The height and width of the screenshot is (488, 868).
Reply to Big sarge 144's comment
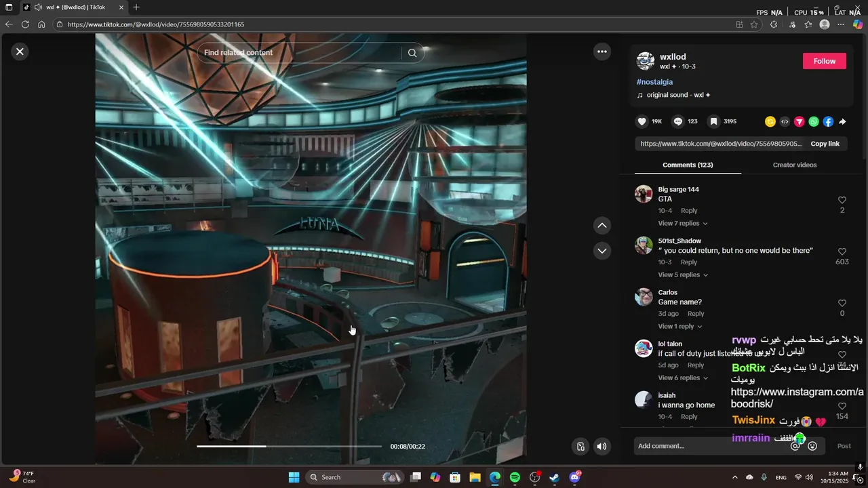point(689,211)
